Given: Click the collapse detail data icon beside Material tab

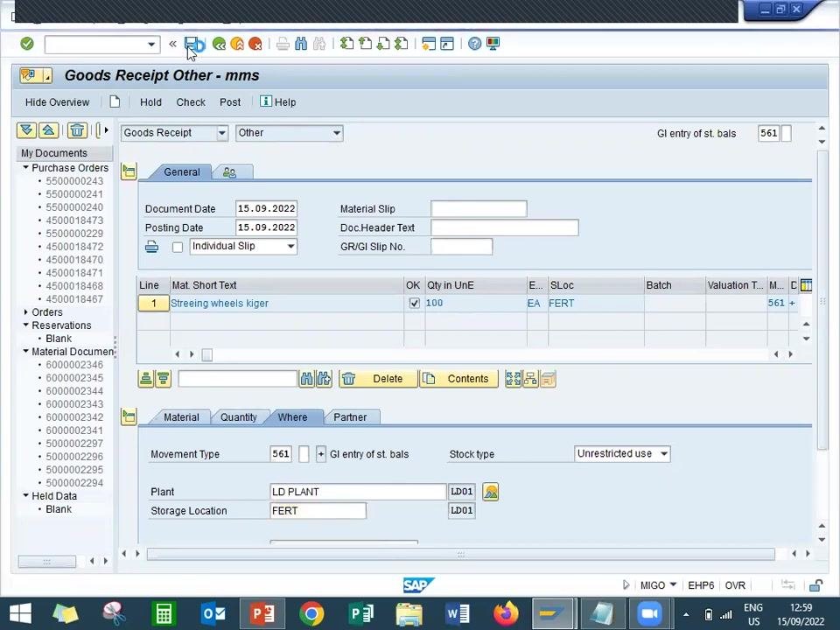Looking at the screenshot, I should click(129, 416).
